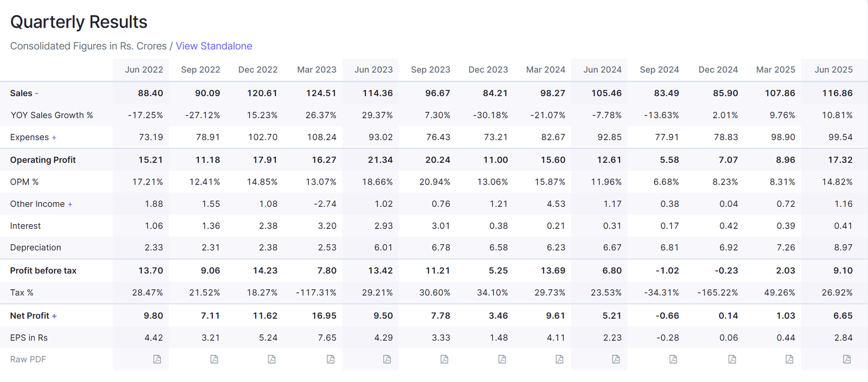Open the Dec 2023 raw PDF icon
The width and height of the screenshot is (868, 382).
502,359
